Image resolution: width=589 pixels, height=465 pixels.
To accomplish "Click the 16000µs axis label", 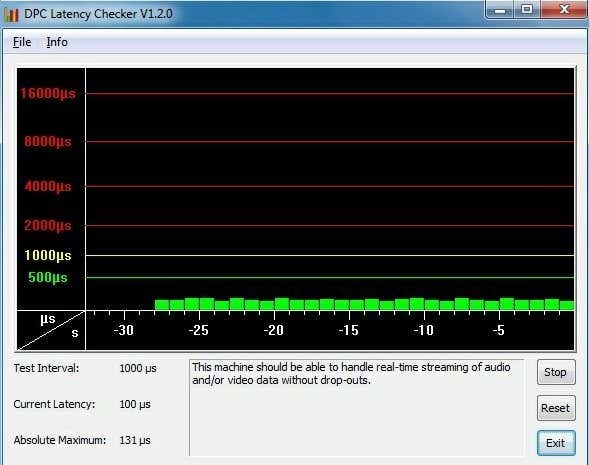I will click(x=48, y=94).
